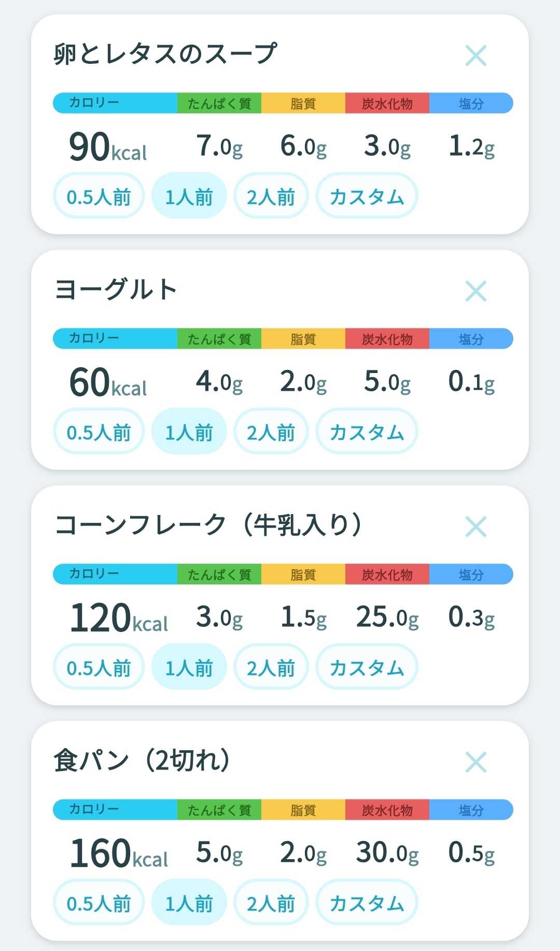Set コーンフレーク portion to 2人前

[x=271, y=667]
